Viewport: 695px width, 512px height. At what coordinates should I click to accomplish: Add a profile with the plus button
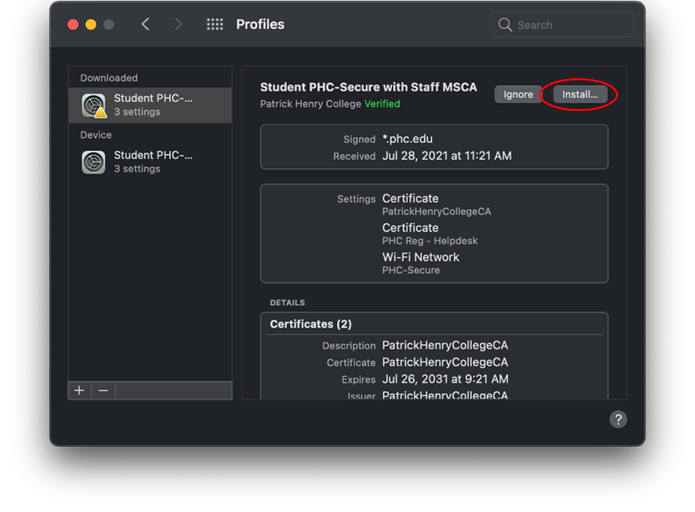pyautogui.click(x=79, y=391)
